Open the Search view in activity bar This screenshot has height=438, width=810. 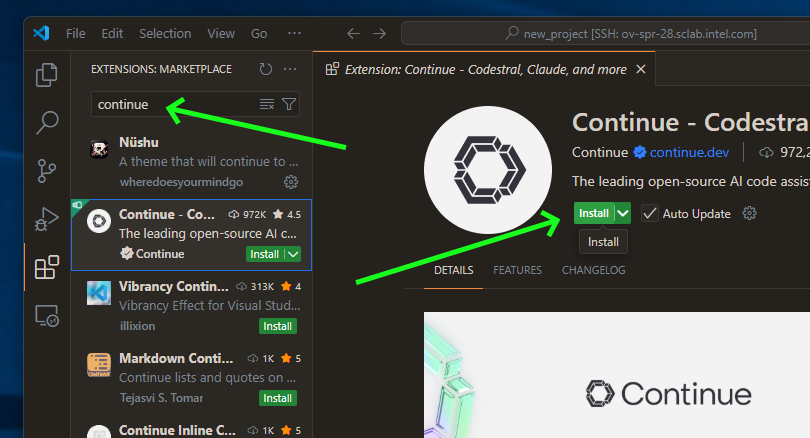47,123
